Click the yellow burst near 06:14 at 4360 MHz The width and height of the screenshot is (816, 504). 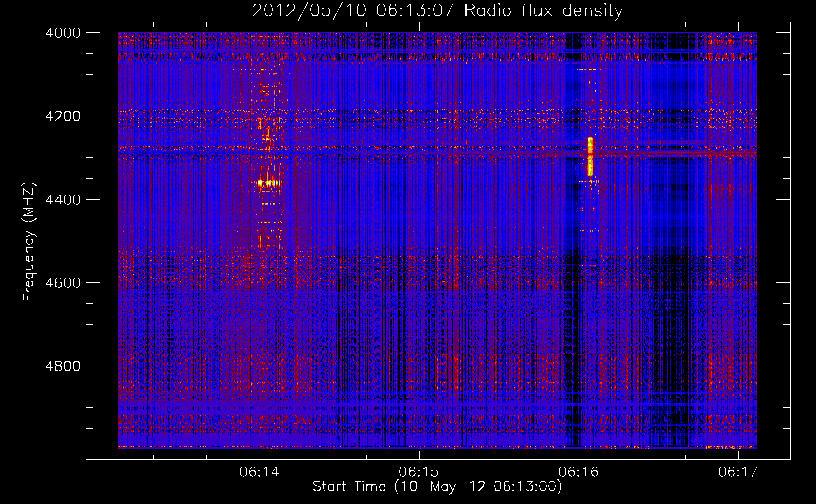[268, 183]
